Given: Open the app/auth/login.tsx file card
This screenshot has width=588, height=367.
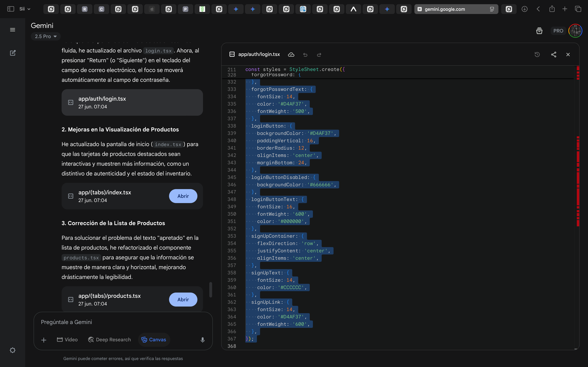Looking at the screenshot, I should click(132, 102).
